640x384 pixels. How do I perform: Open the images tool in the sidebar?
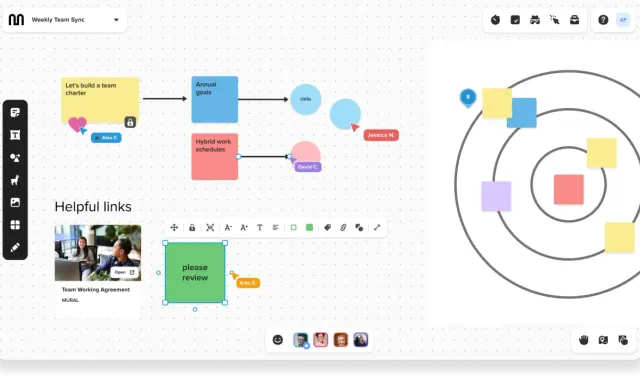[x=15, y=202]
